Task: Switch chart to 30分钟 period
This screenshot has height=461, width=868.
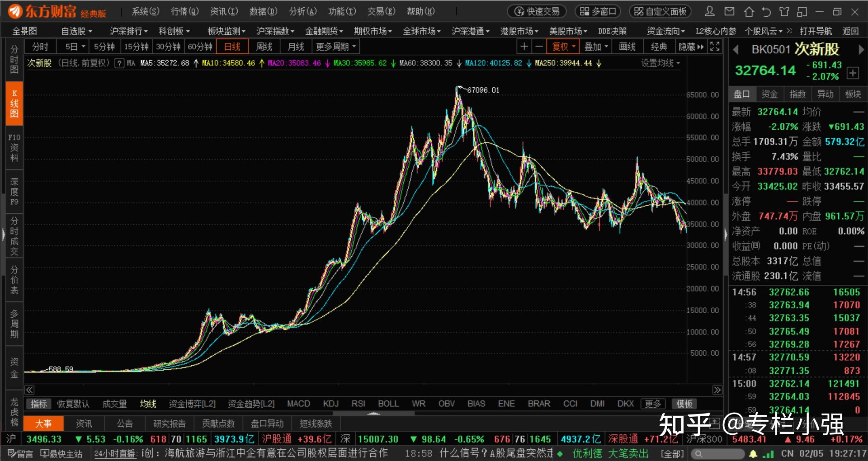Action: 168,47
